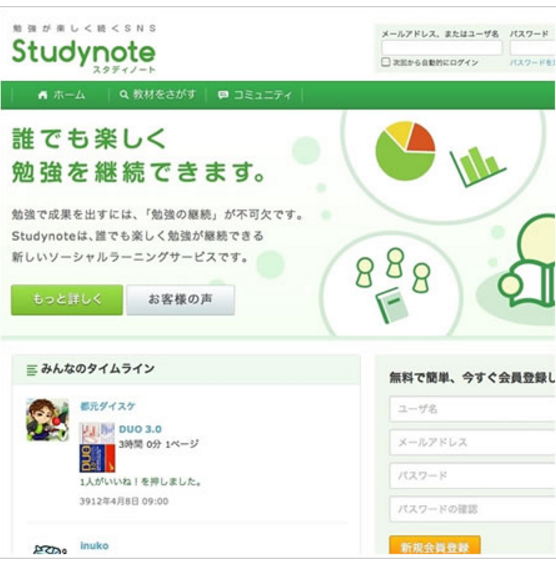The height and width of the screenshot is (568, 556).
Task: Open the コミュニティ menu item
Action: [255, 95]
